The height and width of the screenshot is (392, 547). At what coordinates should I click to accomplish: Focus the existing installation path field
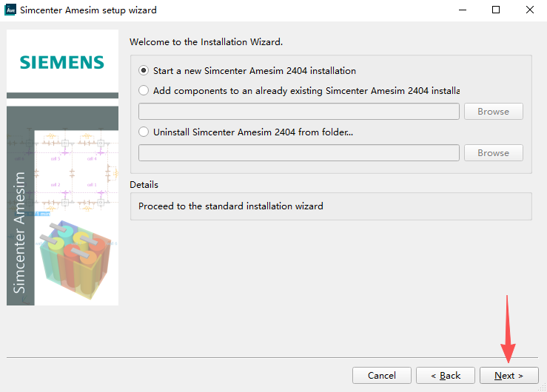click(x=298, y=112)
